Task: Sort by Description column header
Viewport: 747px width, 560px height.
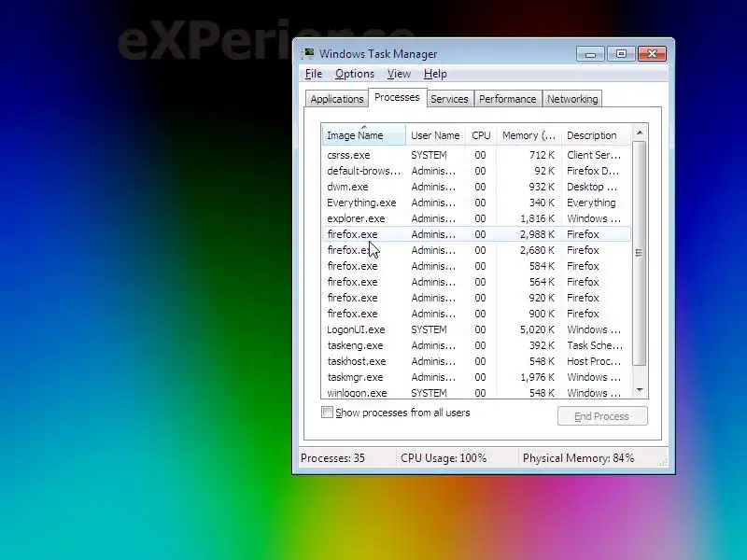Action: (597, 135)
